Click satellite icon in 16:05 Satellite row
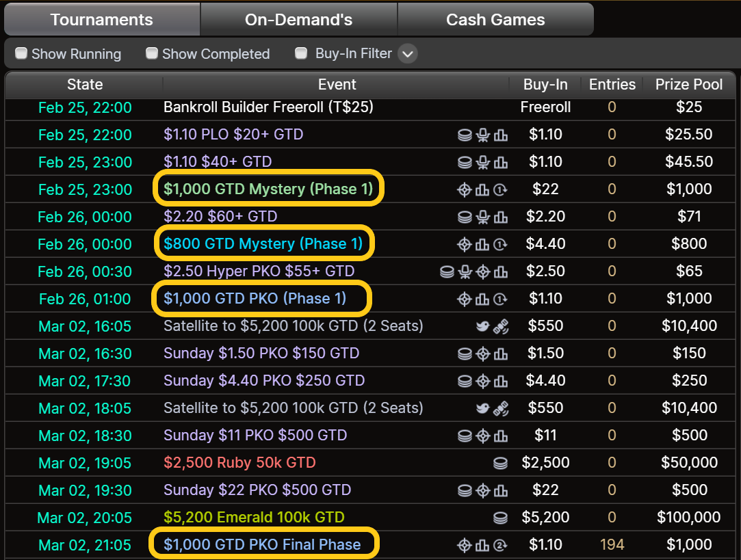Viewport: 741px width, 560px height. click(500, 327)
